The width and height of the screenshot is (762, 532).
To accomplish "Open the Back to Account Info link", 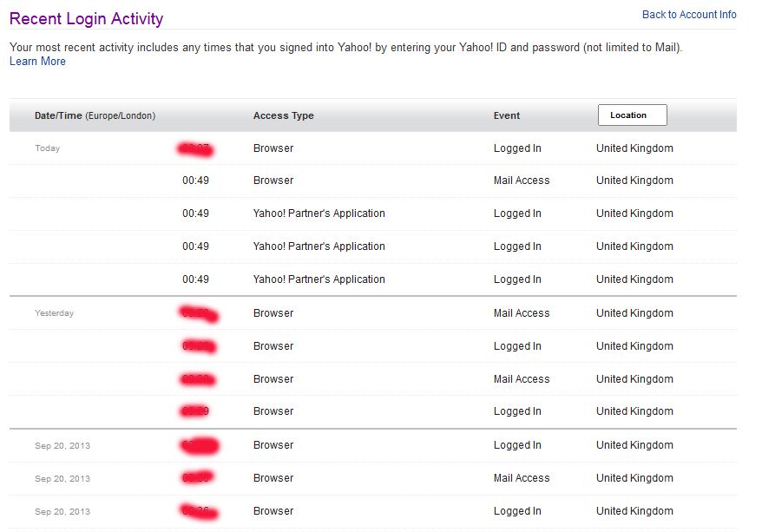I will tap(688, 15).
